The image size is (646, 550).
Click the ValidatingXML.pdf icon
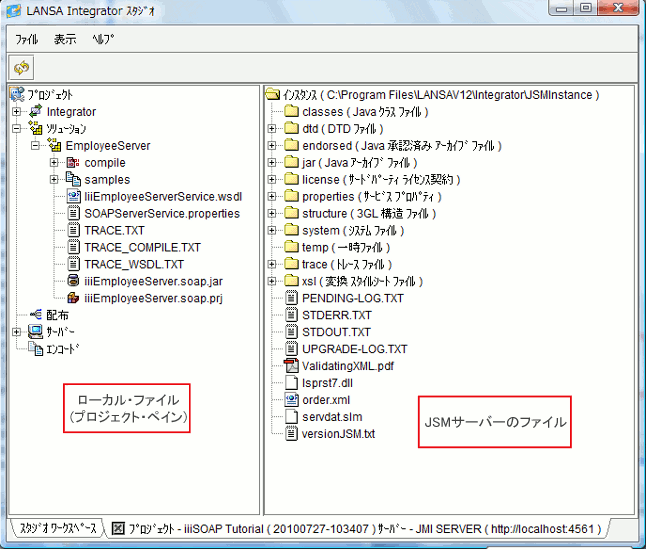tap(291, 365)
